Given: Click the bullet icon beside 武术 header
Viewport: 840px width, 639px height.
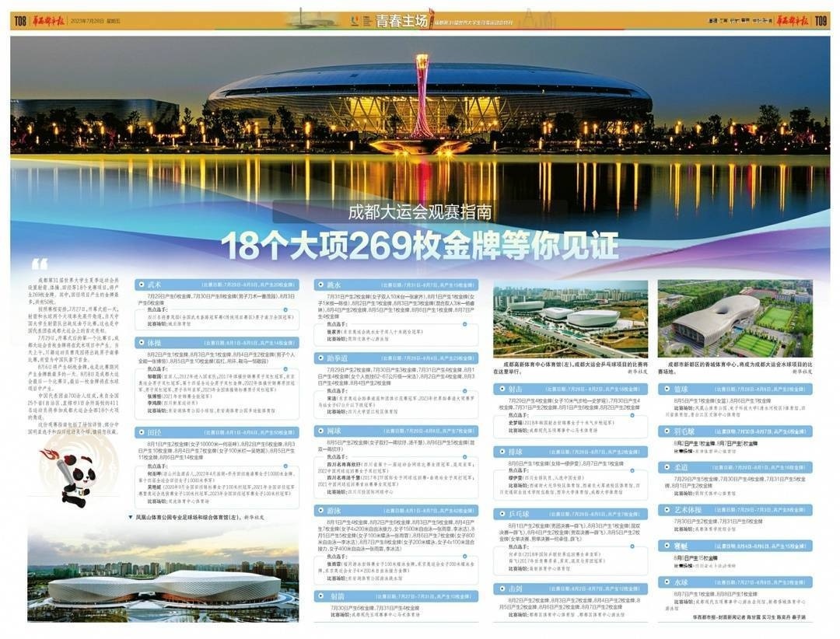Looking at the screenshot, I should [x=141, y=285].
